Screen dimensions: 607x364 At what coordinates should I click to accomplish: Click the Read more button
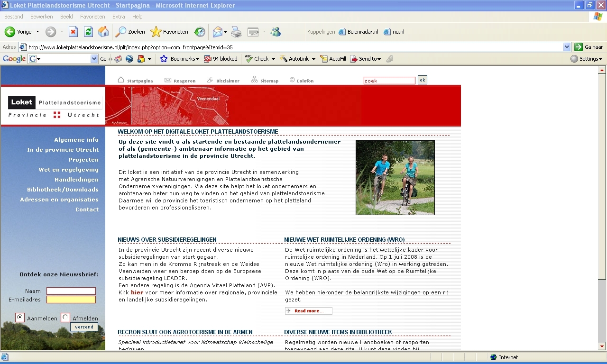tap(309, 311)
